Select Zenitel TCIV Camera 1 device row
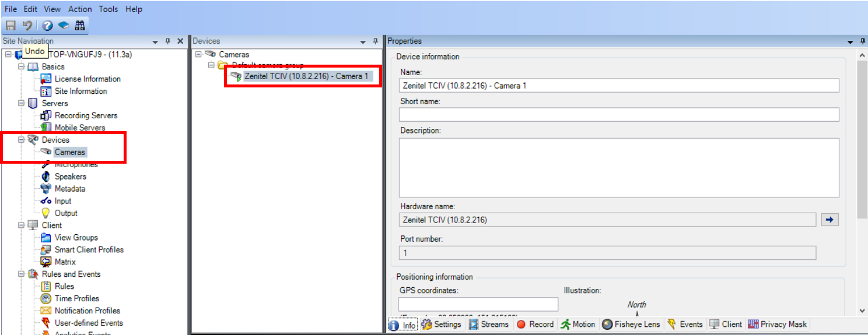The image size is (868, 335). [307, 76]
